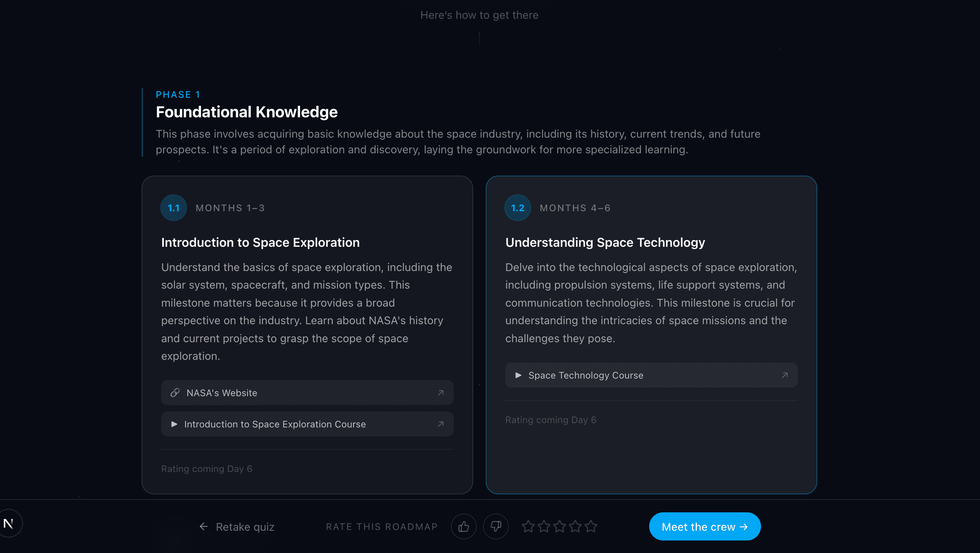Open Space Technology Course resource link

651,375
